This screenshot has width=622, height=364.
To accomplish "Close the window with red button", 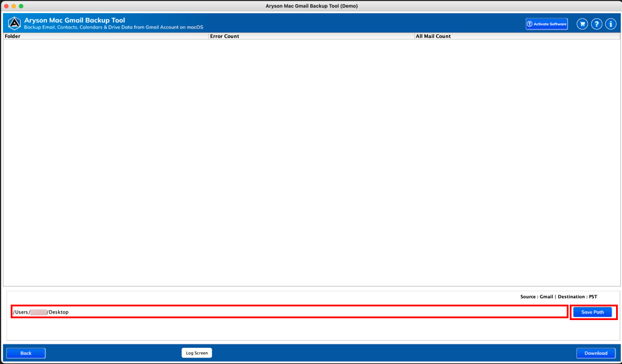I will (x=6, y=6).
